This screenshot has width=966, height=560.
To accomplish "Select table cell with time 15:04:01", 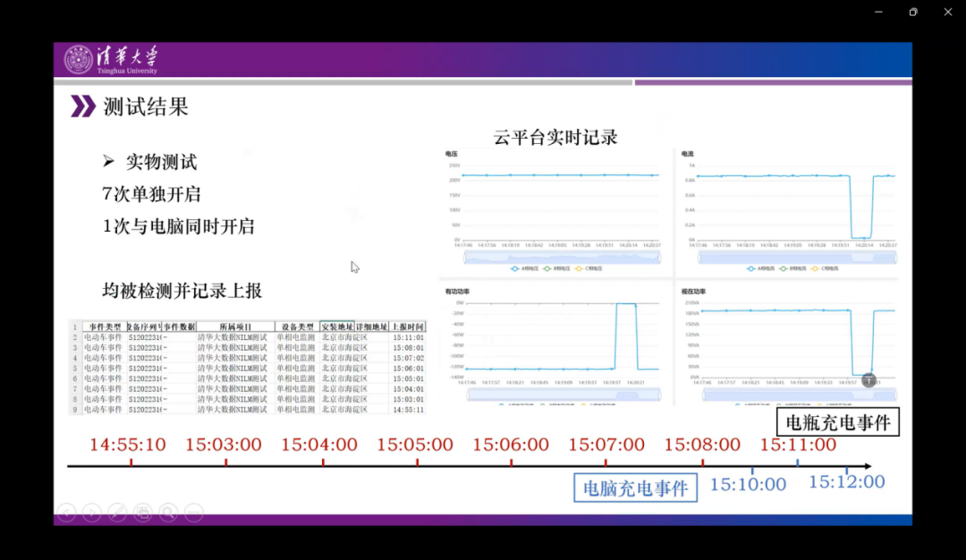I will (408, 389).
